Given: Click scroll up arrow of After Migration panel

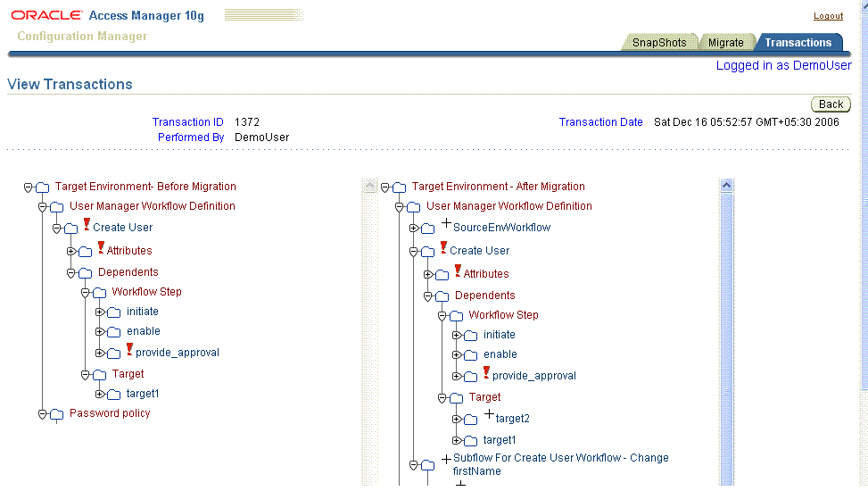Looking at the screenshot, I should point(727,186).
